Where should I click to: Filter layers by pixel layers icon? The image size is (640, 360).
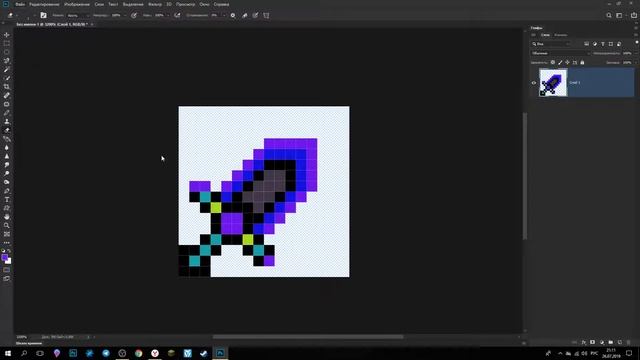(587, 44)
